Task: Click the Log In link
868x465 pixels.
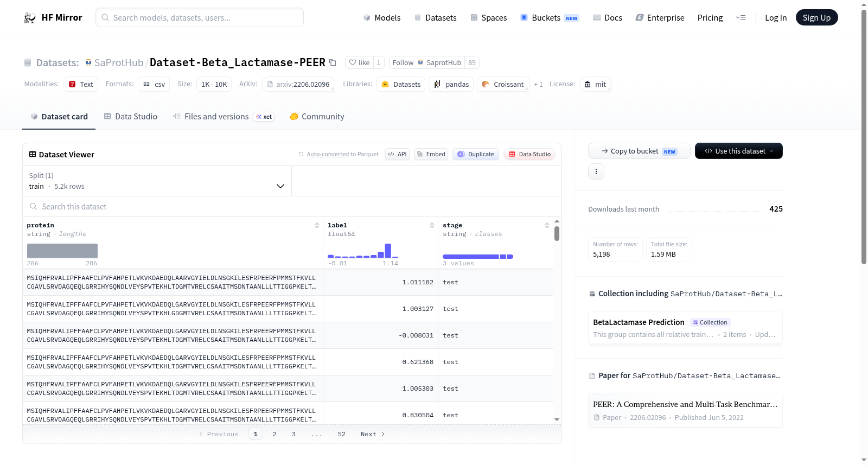Action: (x=776, y=18)
